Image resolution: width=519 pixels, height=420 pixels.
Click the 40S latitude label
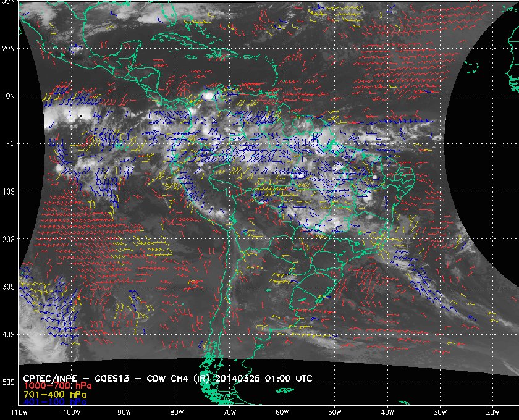tap(8, 335)
